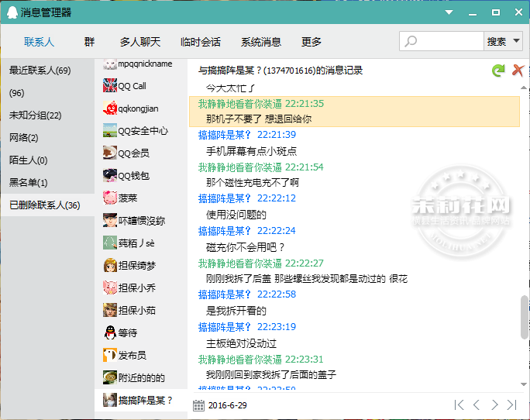Click into the search input field
Image resolution: width=530 pixels, height=420 pixels.
(x=442, y=41)
